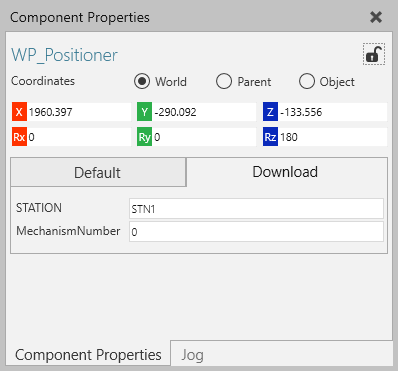Click the green Y axis label

pos(145,112)
